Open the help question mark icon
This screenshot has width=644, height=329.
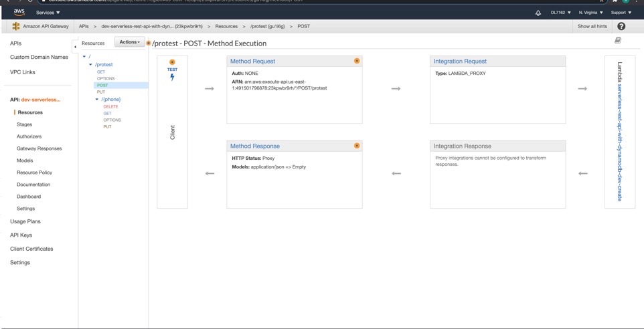pos(621,26)
